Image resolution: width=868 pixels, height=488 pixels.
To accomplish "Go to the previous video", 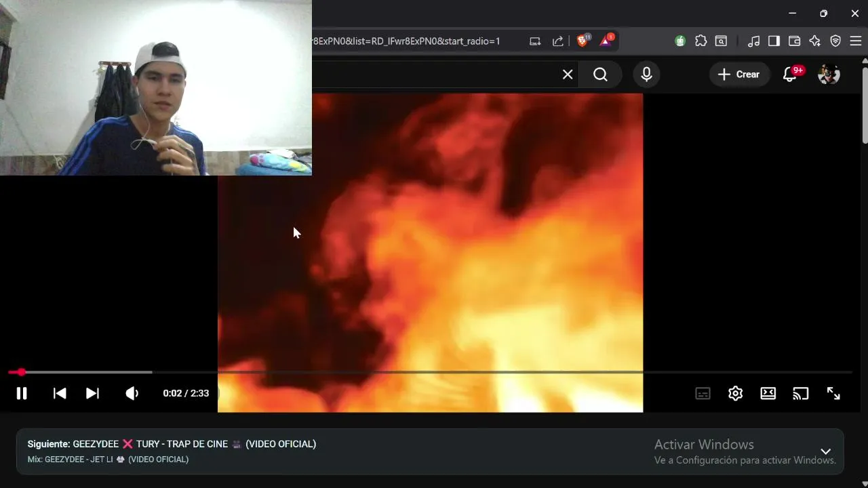I will click(x=60, y=393).
